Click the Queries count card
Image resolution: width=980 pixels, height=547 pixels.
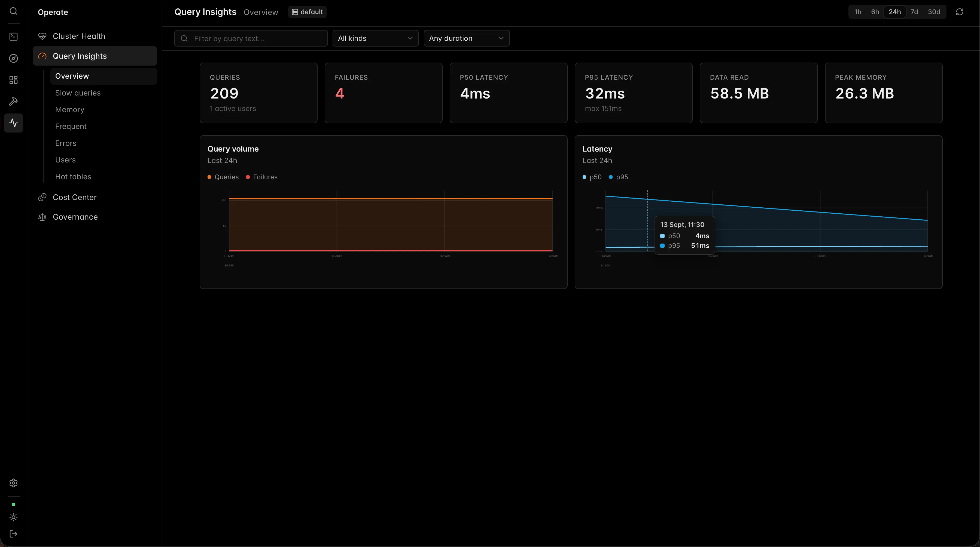[259, 93]
